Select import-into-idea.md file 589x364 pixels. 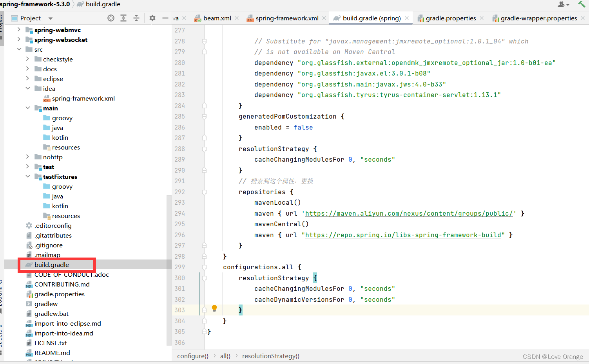coord(63,333)
